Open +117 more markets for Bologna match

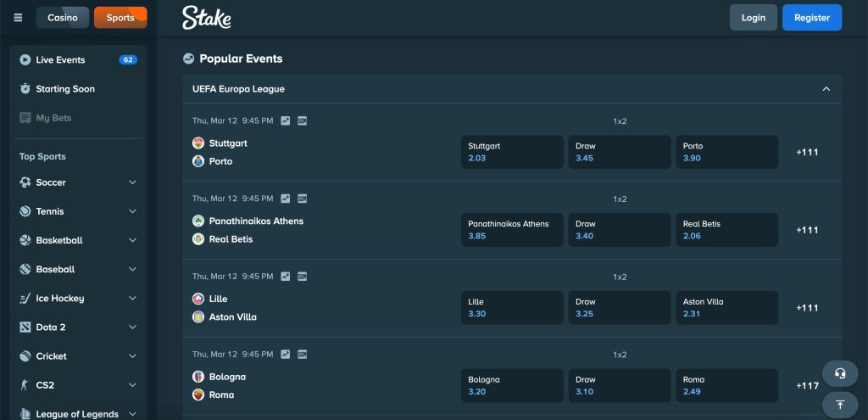tap(807, 386)
